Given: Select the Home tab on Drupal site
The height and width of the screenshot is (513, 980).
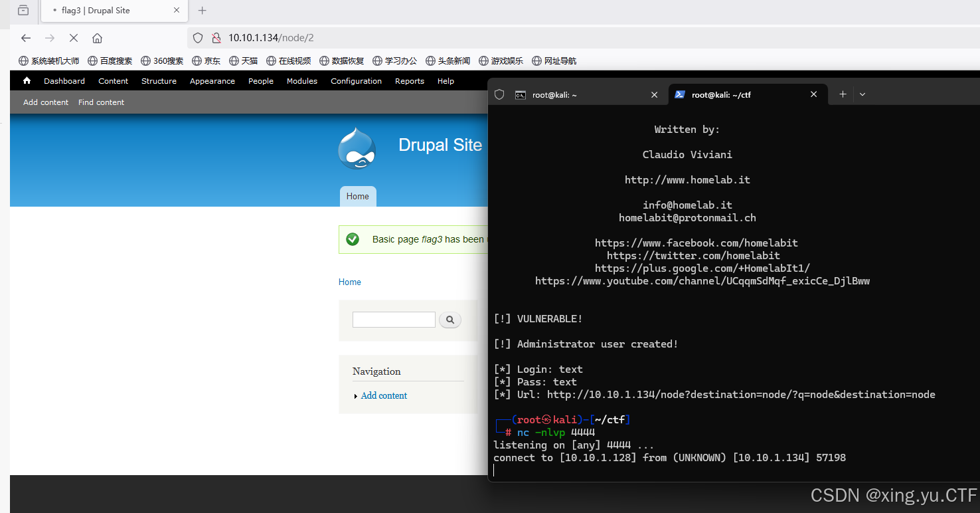Looking at the screenshot, I should 358,196.
